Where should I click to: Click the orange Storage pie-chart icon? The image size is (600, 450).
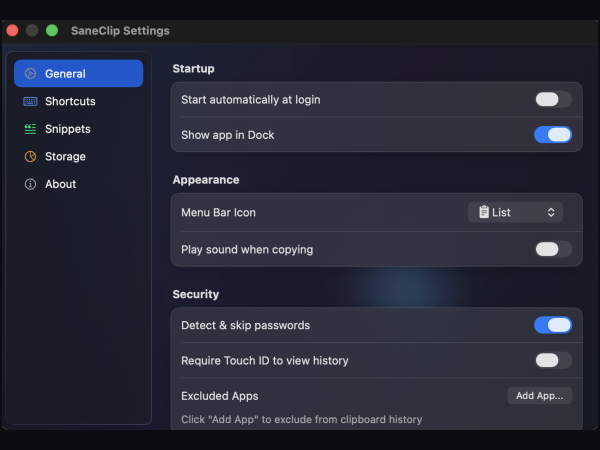[30, 157]
